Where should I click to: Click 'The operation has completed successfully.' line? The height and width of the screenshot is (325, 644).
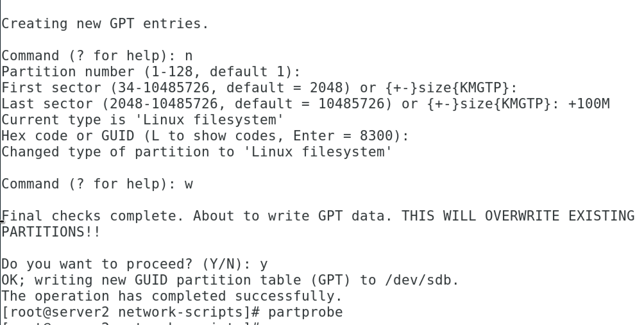click(172, 296)
